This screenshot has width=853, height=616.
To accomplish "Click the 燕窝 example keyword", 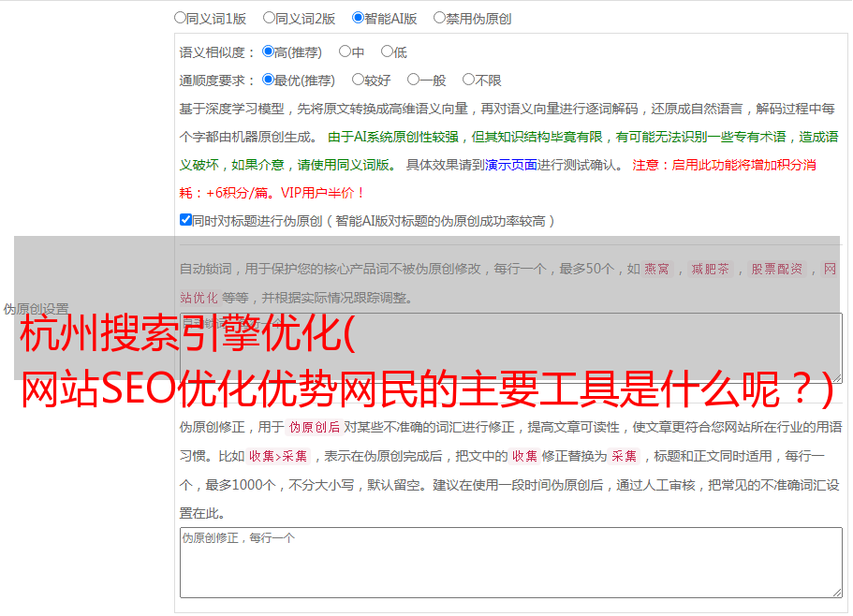I will point(657,269).
